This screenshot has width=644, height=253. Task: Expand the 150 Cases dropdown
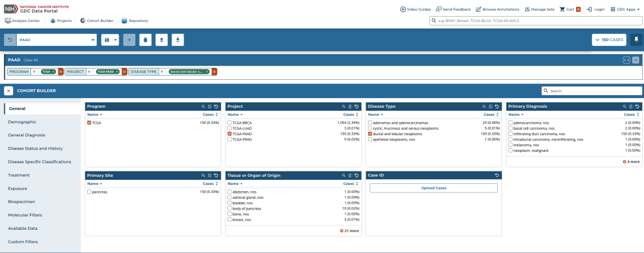tap(609, 40)
